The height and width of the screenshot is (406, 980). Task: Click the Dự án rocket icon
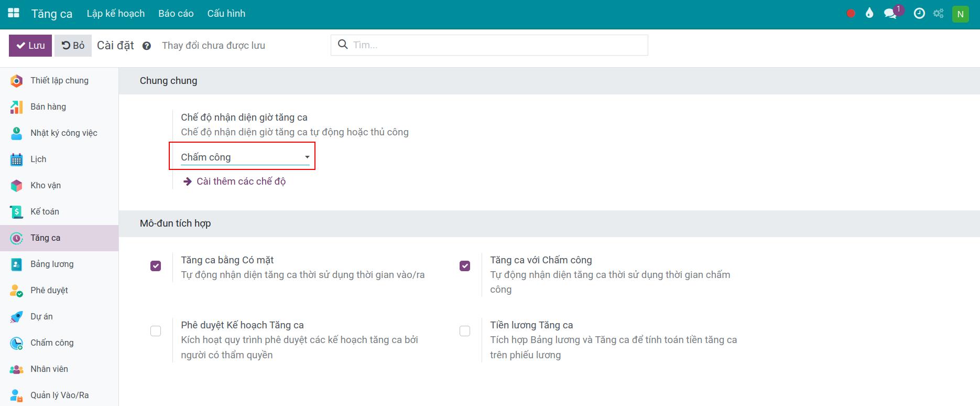pyautogui.click(x=17, y=317)
